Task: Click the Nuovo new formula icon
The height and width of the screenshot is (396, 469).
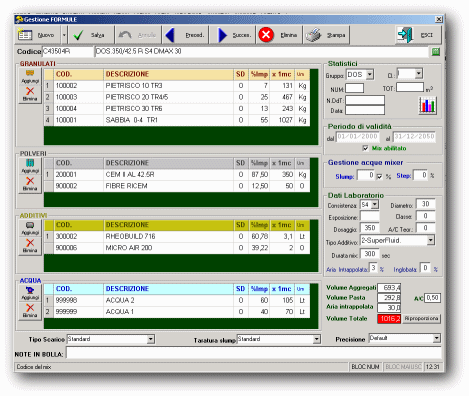Action: [25, 35]
